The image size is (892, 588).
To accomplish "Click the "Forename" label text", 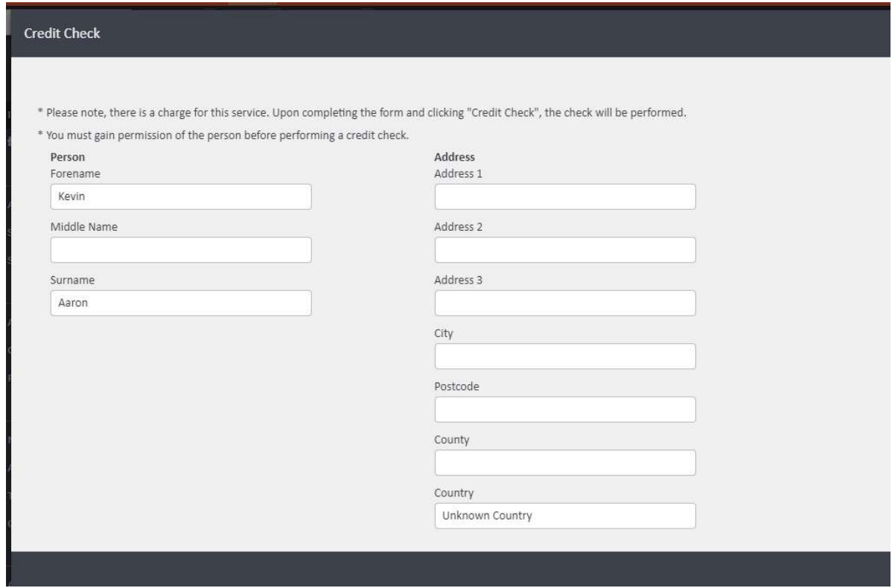I will click(x=74, y=173).
